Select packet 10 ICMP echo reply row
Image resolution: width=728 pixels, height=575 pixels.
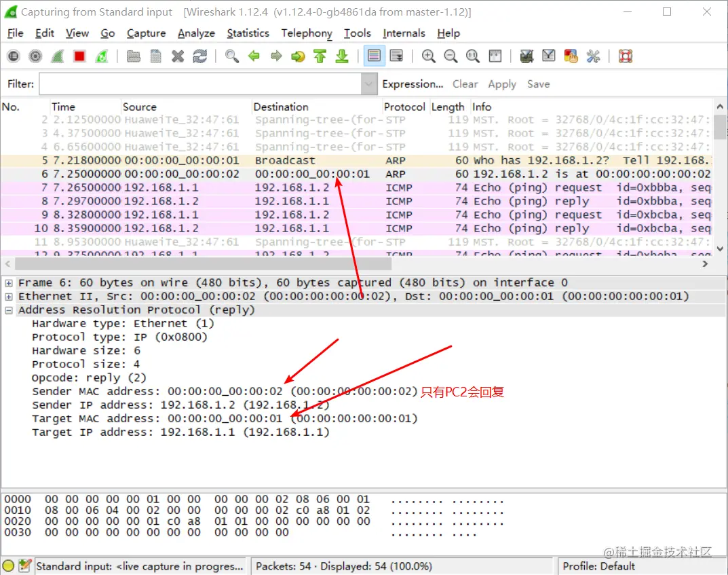(x=356, y=229)
